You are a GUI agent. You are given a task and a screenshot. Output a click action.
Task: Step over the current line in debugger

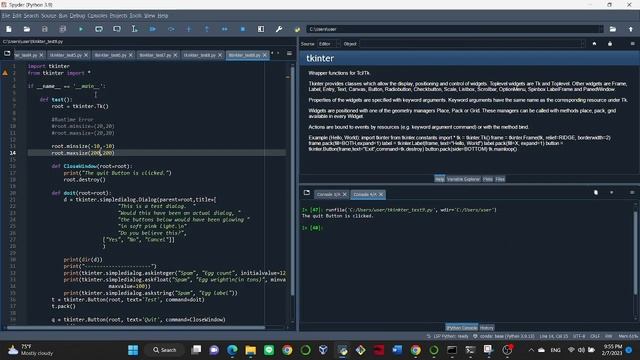[x=171, y=29]
